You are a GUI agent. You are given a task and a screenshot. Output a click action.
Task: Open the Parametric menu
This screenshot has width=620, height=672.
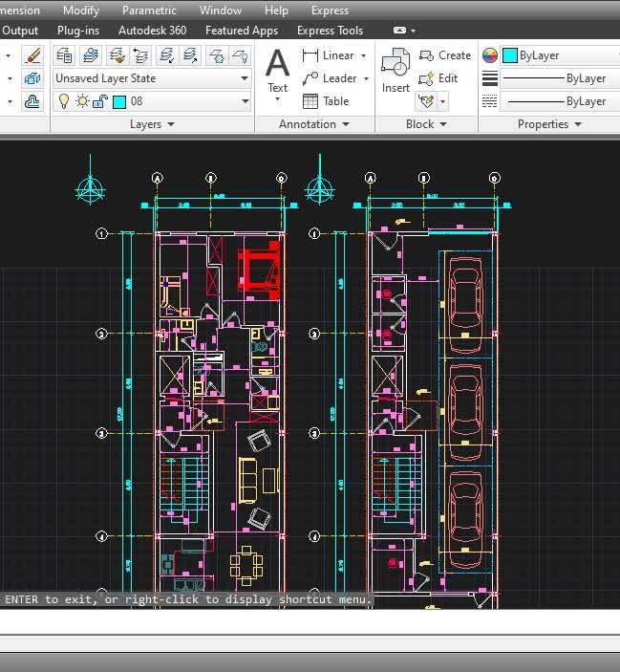click(149, 11)
